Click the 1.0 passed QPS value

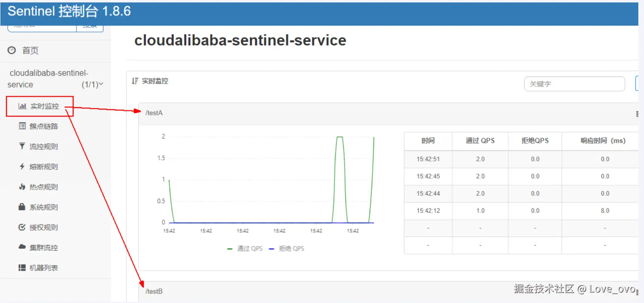pos(480,211)
